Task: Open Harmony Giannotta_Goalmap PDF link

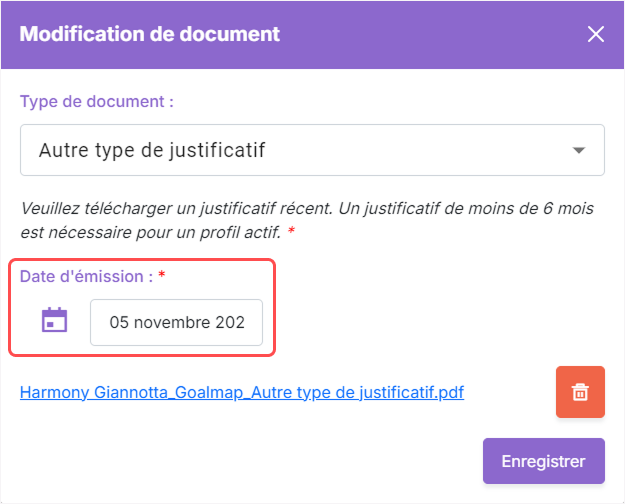Action: [x=242, y=392]
